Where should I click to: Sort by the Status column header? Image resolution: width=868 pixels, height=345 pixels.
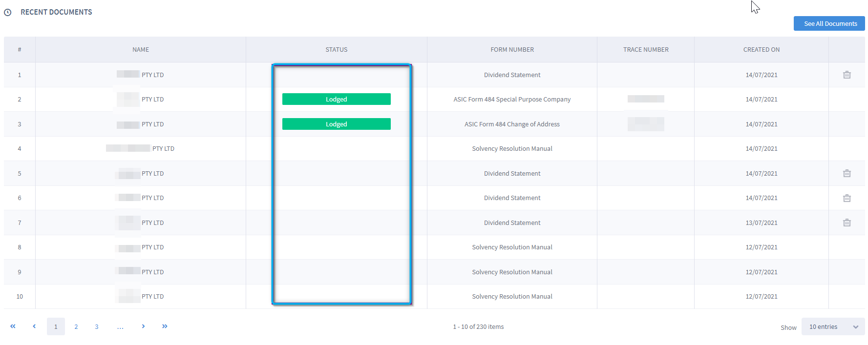336,50
